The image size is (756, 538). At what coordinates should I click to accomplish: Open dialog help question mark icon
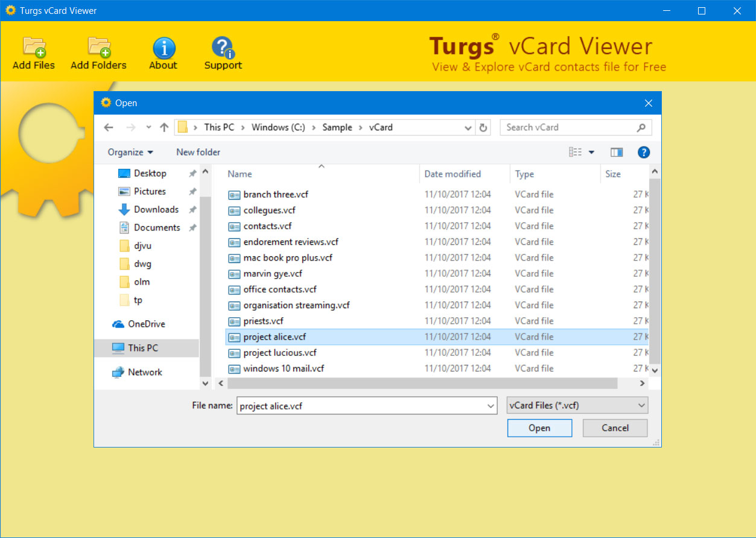tap(644, 152)
